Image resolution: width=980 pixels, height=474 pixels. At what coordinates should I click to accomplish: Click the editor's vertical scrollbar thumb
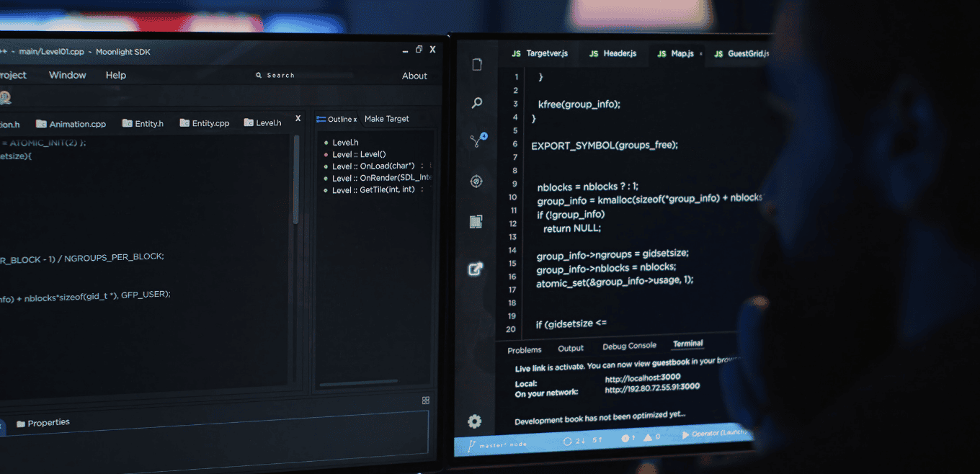(295, 180)
